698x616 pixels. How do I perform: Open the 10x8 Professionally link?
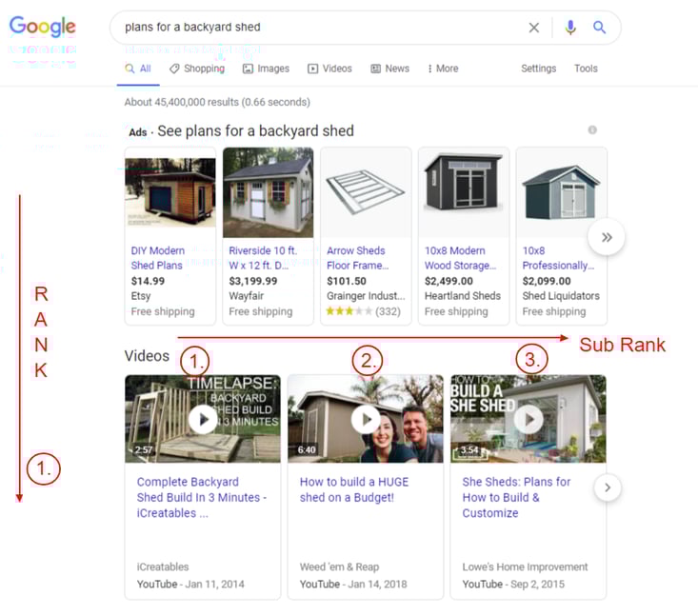pyautogui.click(x=558, y=258)
